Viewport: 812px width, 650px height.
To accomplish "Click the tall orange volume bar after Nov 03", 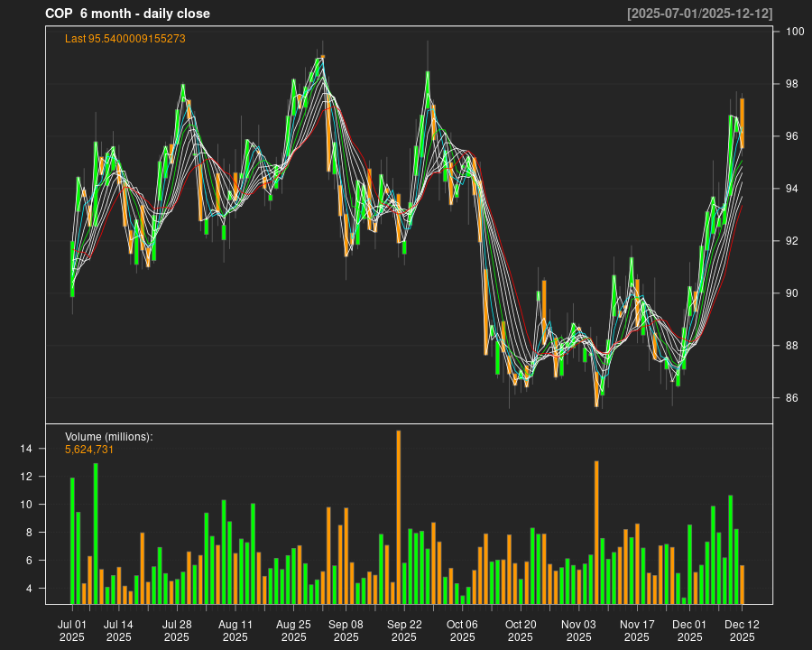I will coord(596,533).
